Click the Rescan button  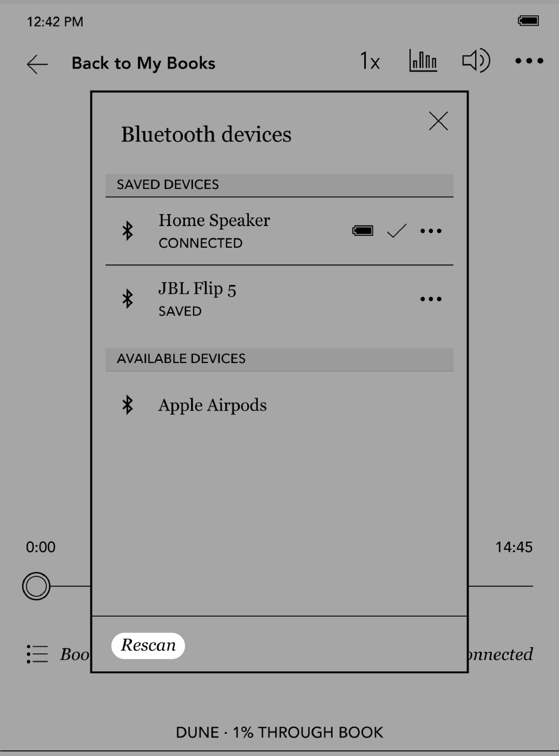point(148,645)
